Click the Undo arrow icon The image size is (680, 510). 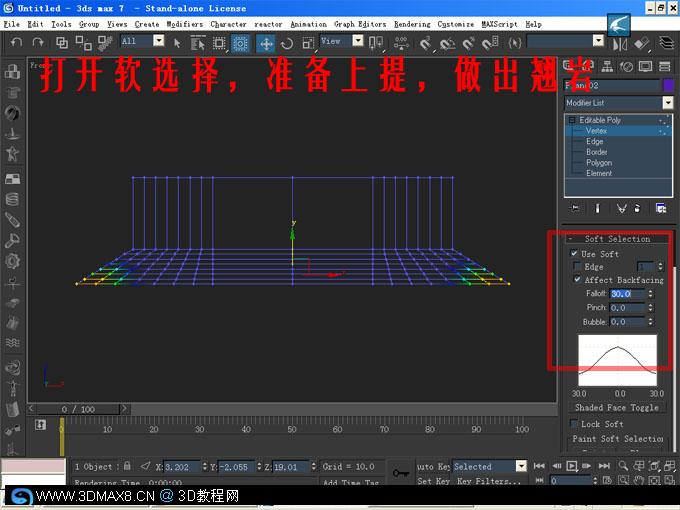pyautogui.click(x=16, y=42)
